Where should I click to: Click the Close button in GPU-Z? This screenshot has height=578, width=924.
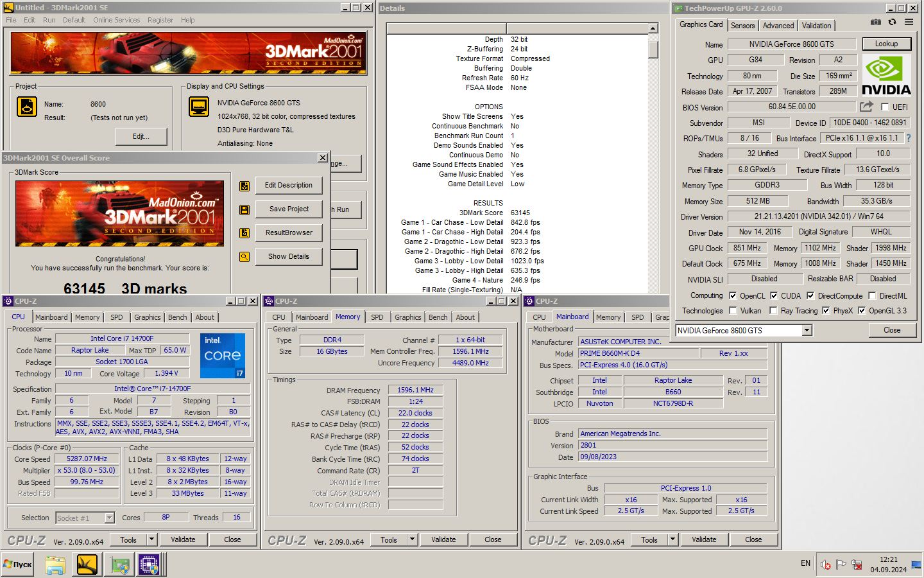click(892, 330)
